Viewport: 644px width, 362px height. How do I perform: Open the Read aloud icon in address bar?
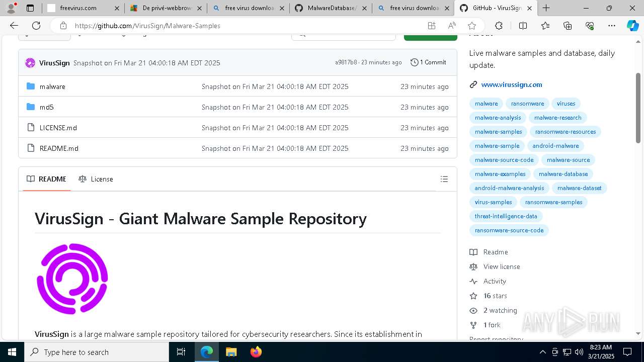point(452,26)
